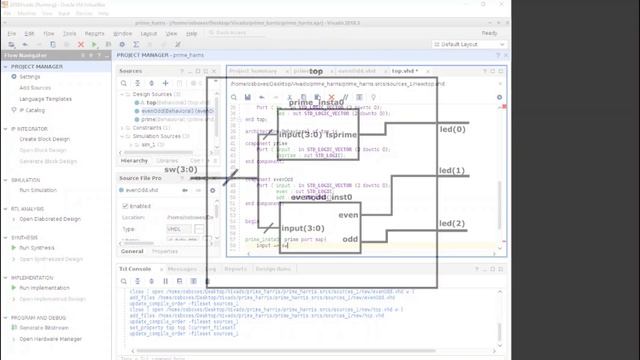Click the green Run arrow in main toolbar

pos(94,44)
